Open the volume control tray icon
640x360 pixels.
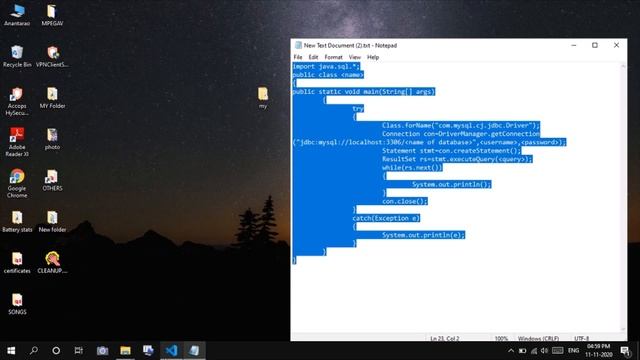coord(544,351)
